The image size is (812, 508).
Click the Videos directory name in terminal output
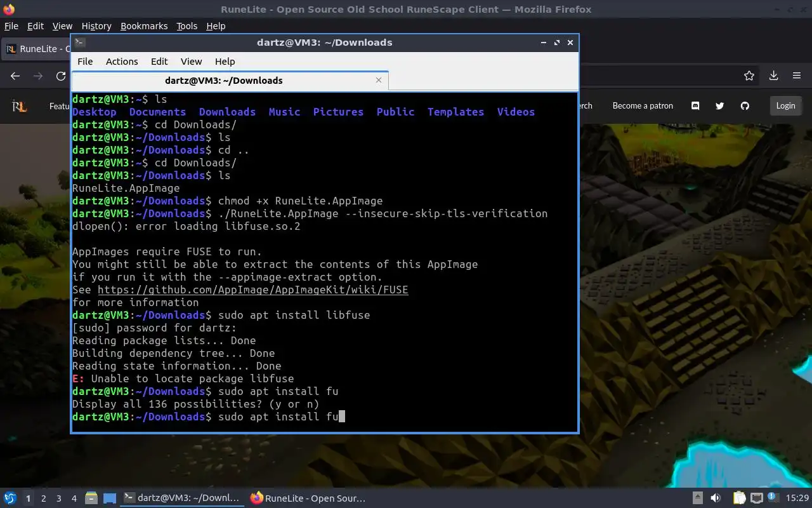(x=516, y=112)
